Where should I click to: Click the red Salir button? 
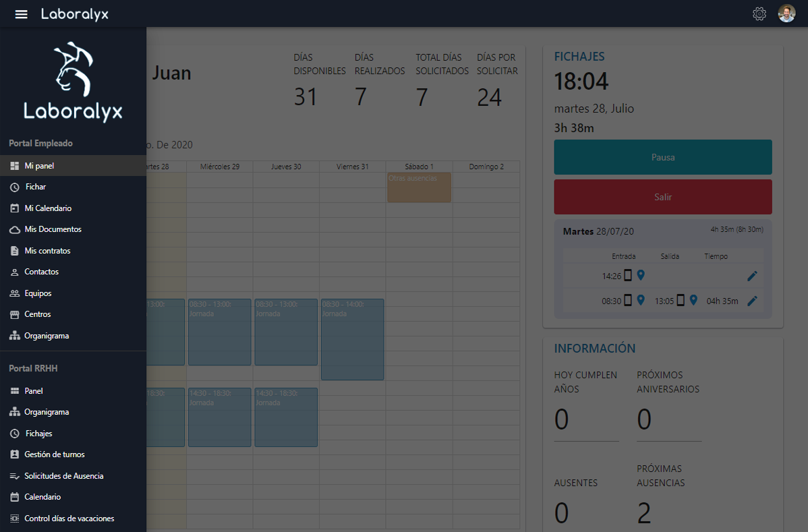[663, 197]
